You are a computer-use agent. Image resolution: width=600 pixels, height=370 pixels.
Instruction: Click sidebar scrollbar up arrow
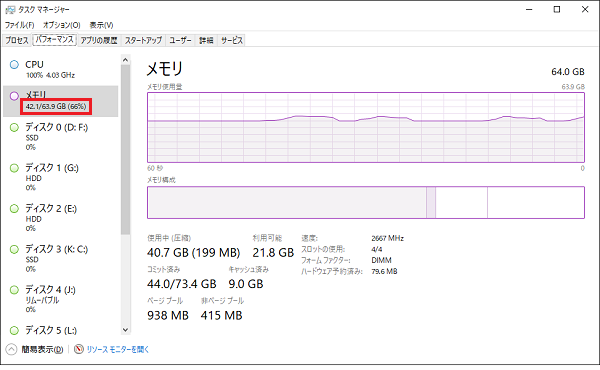(126, 60)
